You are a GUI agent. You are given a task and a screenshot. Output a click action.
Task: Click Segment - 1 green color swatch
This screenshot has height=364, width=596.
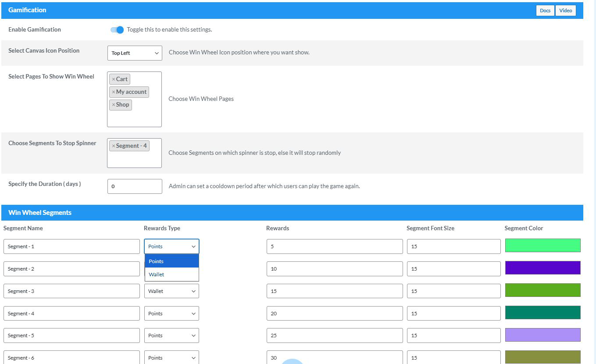point(542,246)
